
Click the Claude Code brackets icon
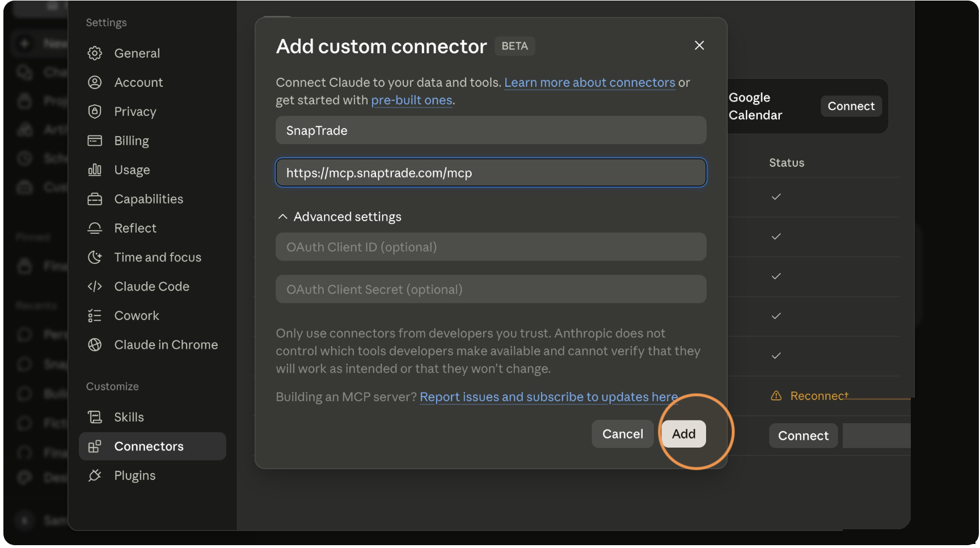[x=95, y=286]
